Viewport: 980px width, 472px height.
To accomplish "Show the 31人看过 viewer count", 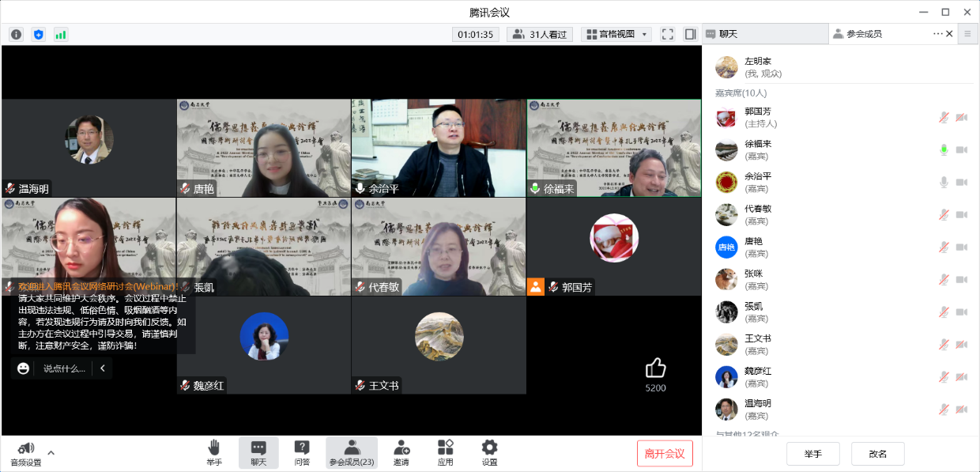I will (x=541, y=34).
